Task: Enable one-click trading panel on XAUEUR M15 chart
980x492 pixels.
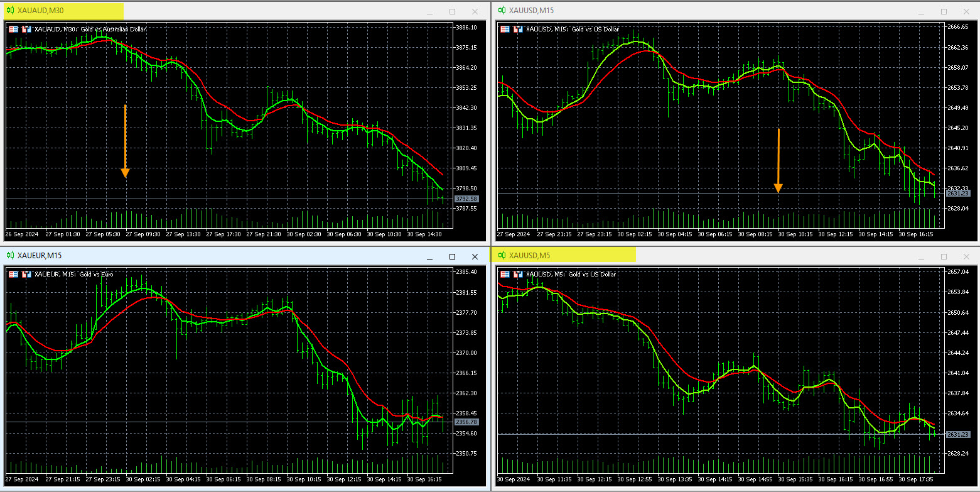Action: pos(13,274)
